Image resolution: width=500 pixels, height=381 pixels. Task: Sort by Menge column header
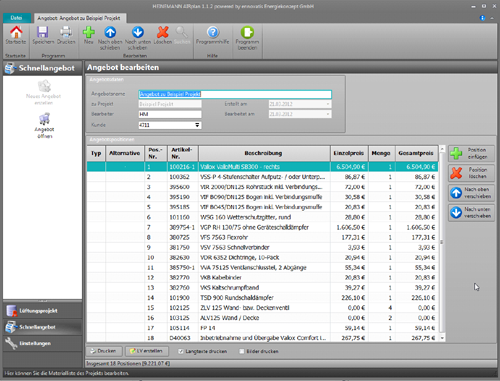[x=381, y=153]
